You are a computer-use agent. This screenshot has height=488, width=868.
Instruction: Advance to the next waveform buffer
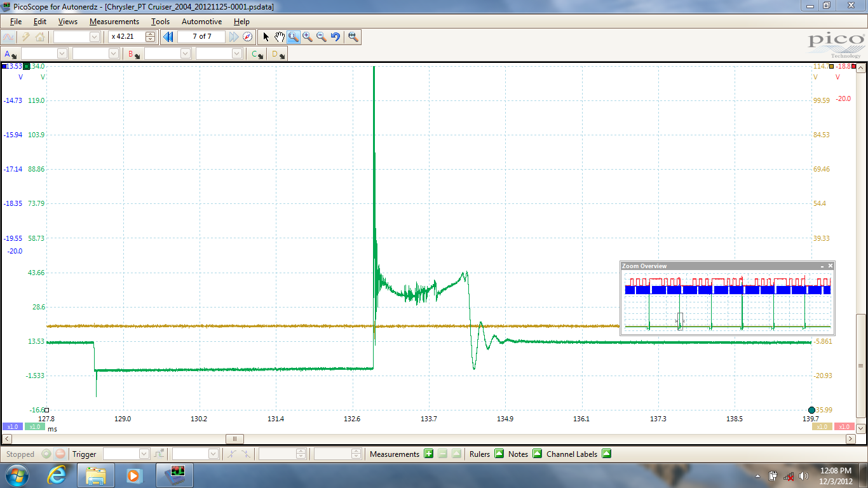coord(234,36)
